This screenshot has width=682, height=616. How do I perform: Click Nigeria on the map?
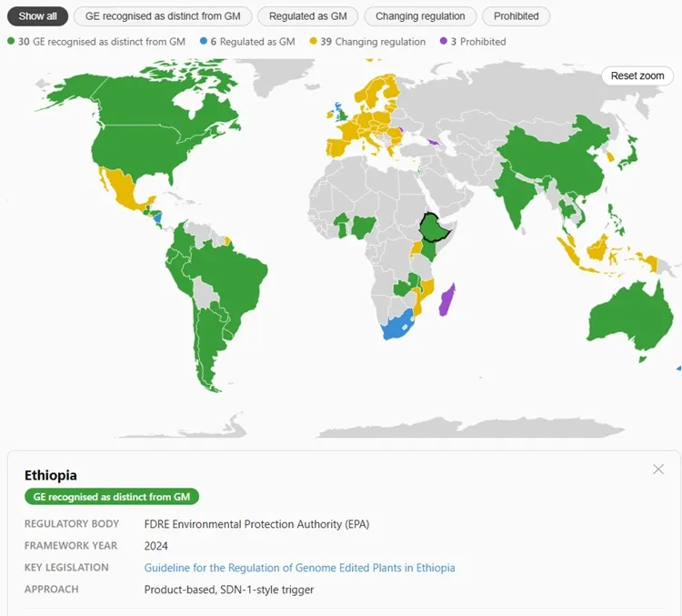[x=364, y=227]
